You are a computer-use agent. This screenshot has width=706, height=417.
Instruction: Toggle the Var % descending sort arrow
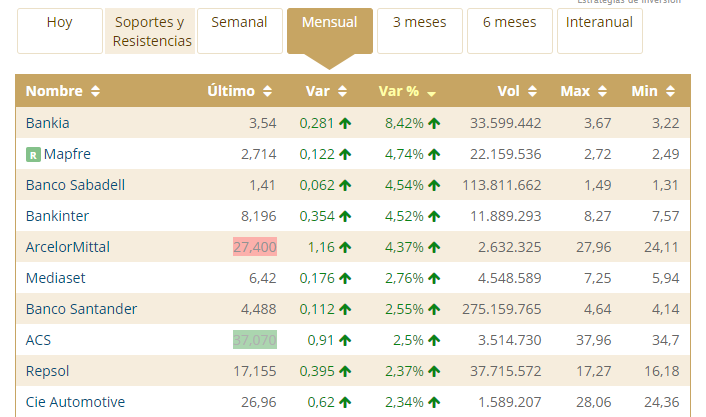click(431, 93)
